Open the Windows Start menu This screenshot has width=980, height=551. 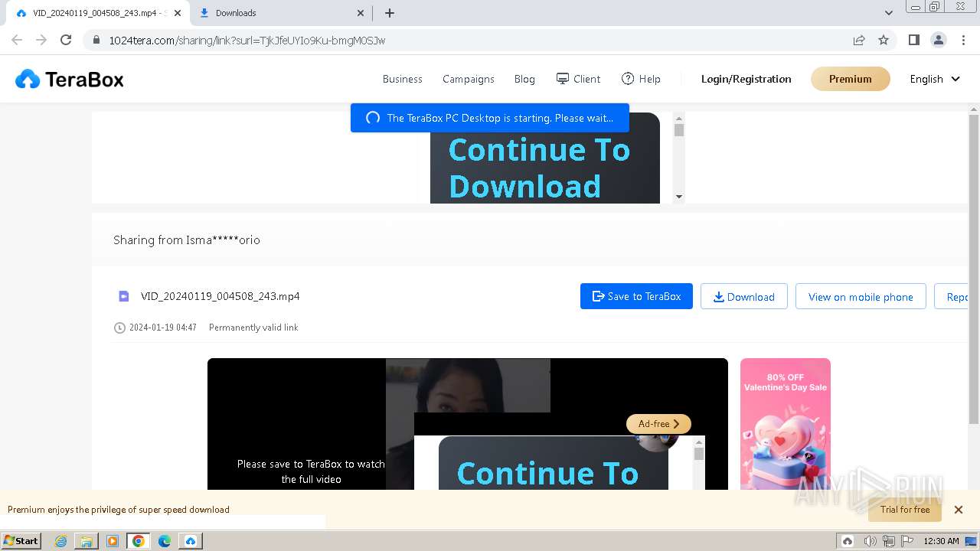click(x=21, y=540)
